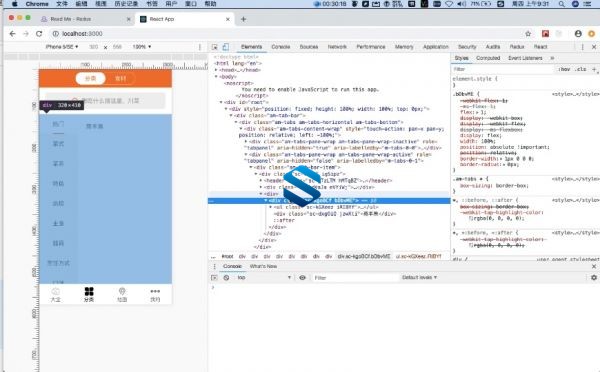Open the Chrome menu in macOS menu bar

pyautogui.click(x=37, y=4)
